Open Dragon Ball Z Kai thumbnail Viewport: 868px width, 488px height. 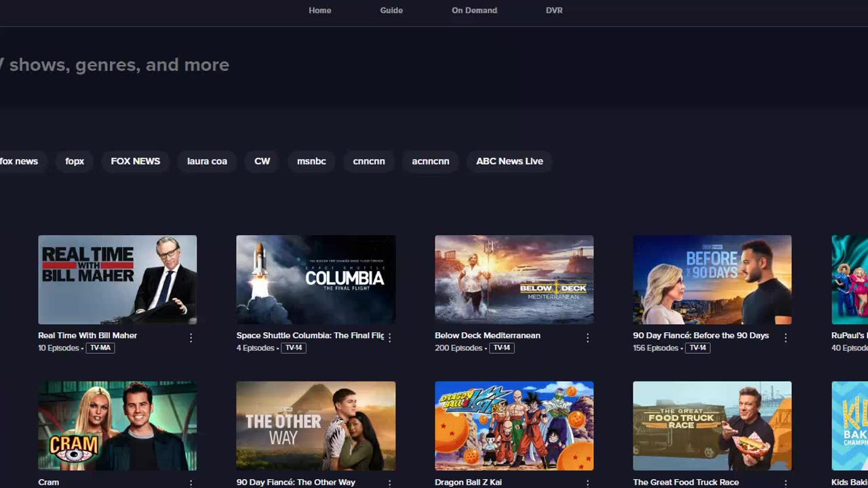(x=514, y=426)
